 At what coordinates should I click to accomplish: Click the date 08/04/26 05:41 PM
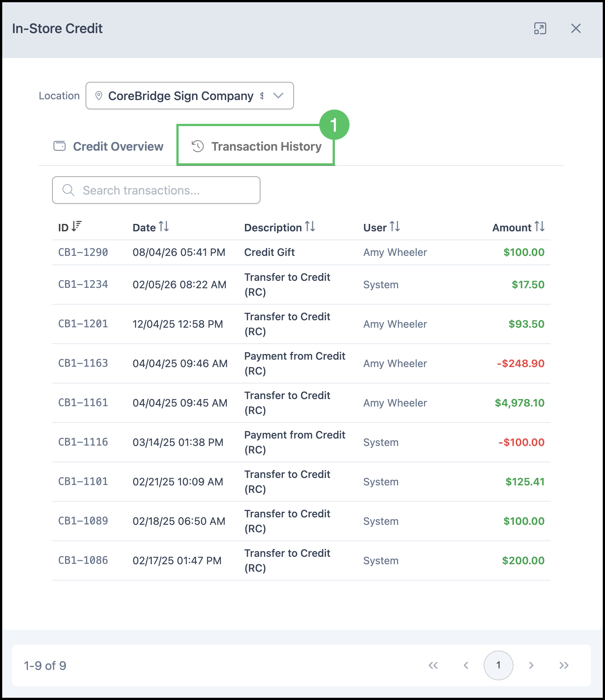[179, 252]
